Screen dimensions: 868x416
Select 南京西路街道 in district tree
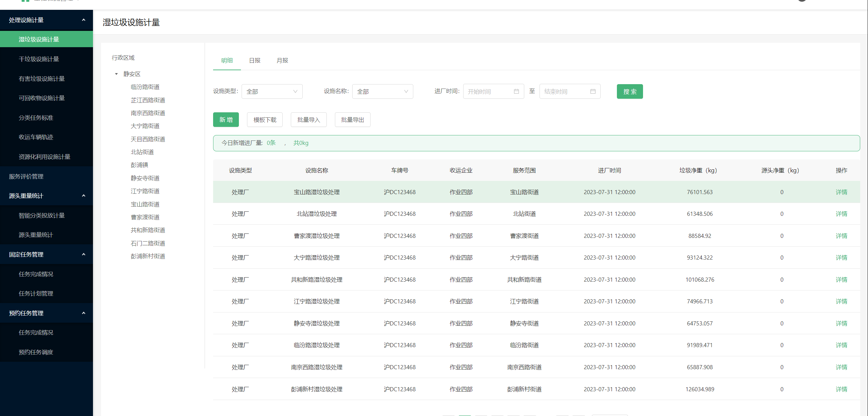(148, 113)
